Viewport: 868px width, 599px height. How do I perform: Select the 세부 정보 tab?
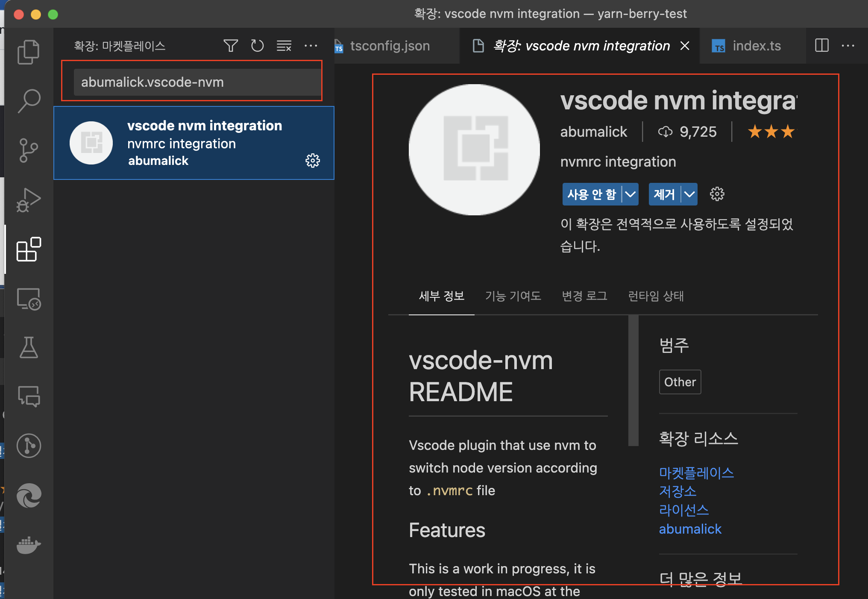coord(442,296)
